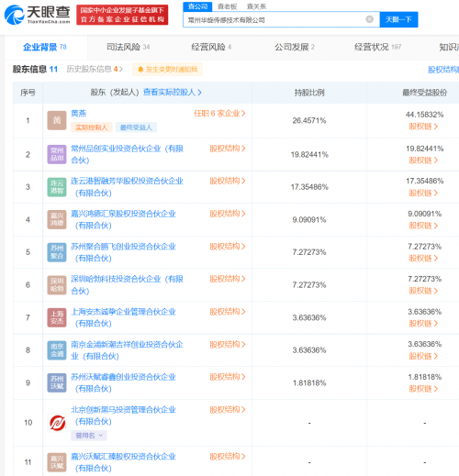Click the 天眼一下 search button
Viewport: 459px width, 476px height.
point(398,19)
